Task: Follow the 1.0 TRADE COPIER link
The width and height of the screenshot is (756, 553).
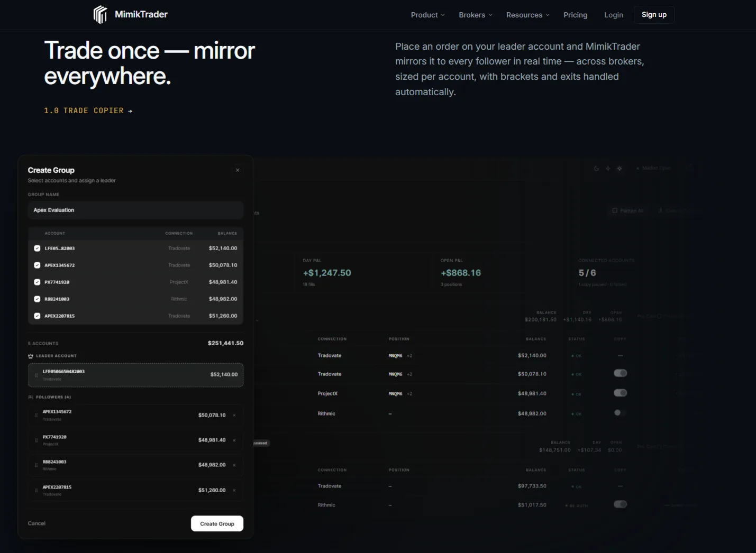Action: point(88,110)
